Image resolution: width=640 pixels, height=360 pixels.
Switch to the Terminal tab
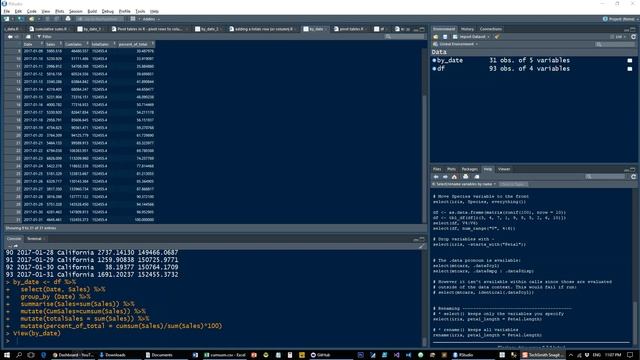tap(34, 239)
